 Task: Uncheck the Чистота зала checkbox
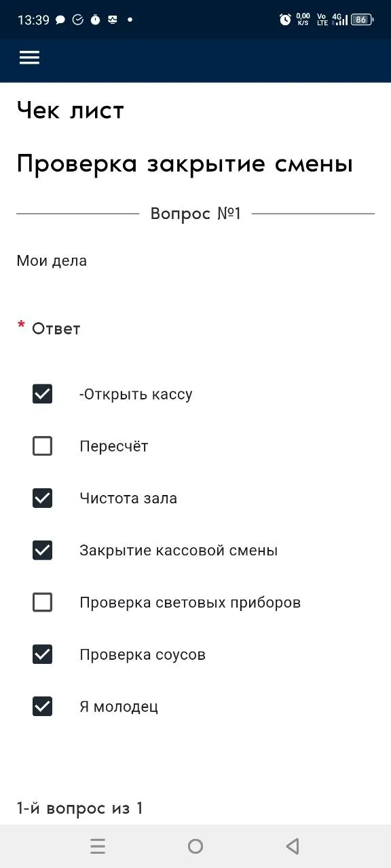pyautogui.click(x=42, y=498)
